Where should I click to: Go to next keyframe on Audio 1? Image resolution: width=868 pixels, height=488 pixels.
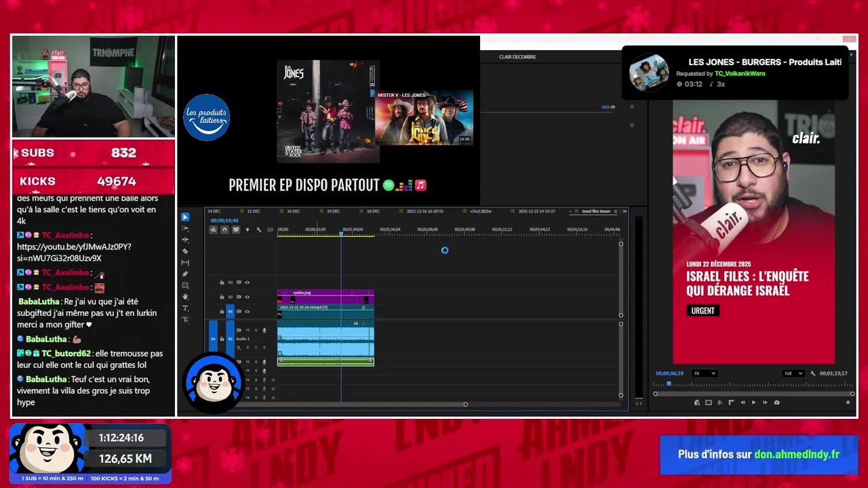click(x=264, y=347)
